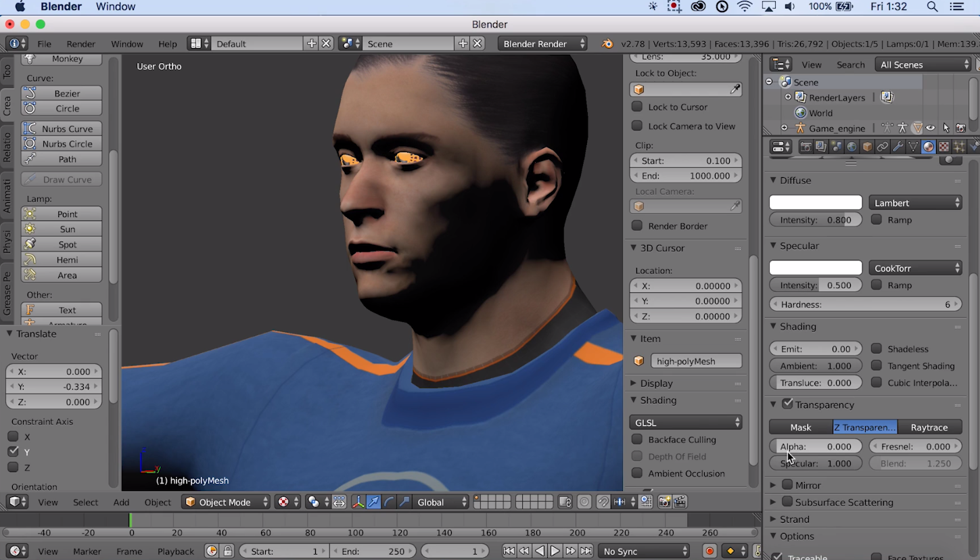
Task: Open the Object properties tab (orange cube)
Action: [x=867, y=147]
